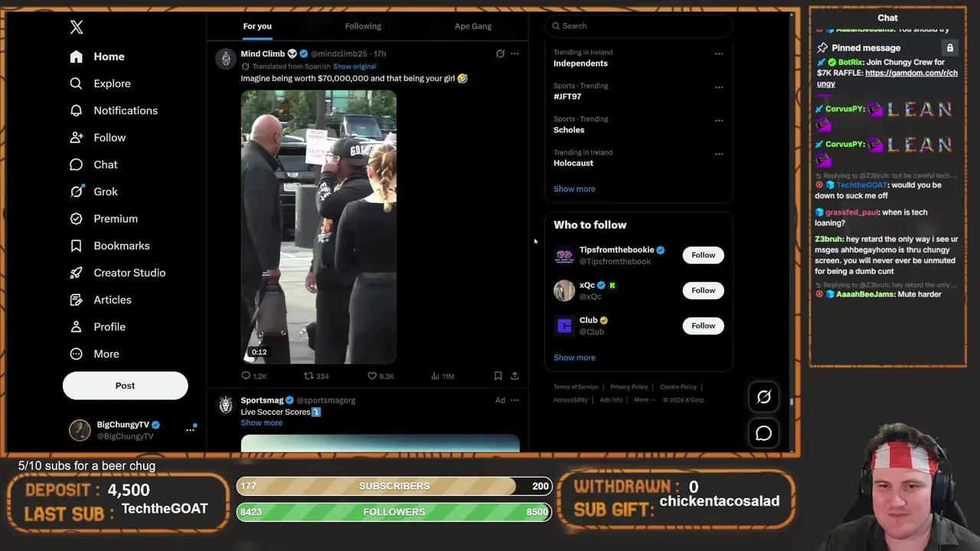Open options for Scholes trend
The width and height of the screenshot is (980, 551).
[x=719, y=120]
